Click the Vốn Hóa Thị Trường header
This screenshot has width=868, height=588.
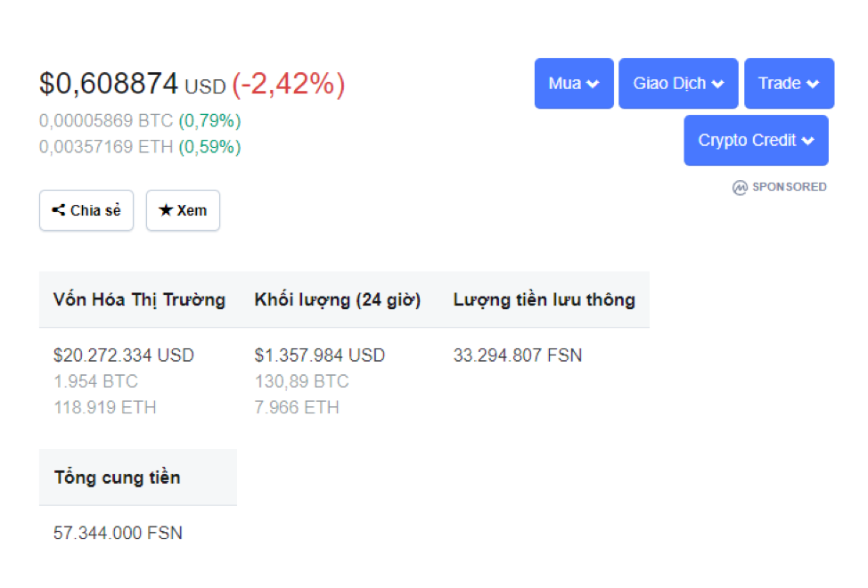(x=140, y=300)
